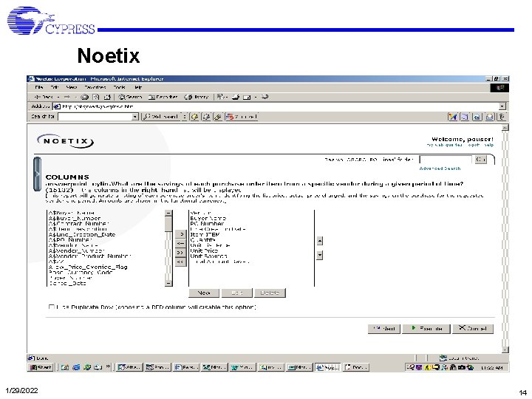The image size is (532, 399).
Task: Click the Home icon in the toolbar
Action: click(x=107, y=97)
